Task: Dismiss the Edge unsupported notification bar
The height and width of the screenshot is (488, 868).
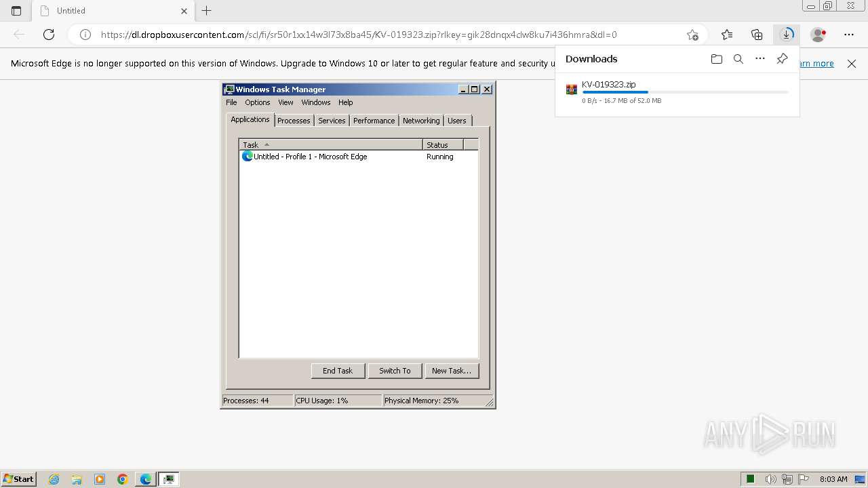Action: (852, 64)
